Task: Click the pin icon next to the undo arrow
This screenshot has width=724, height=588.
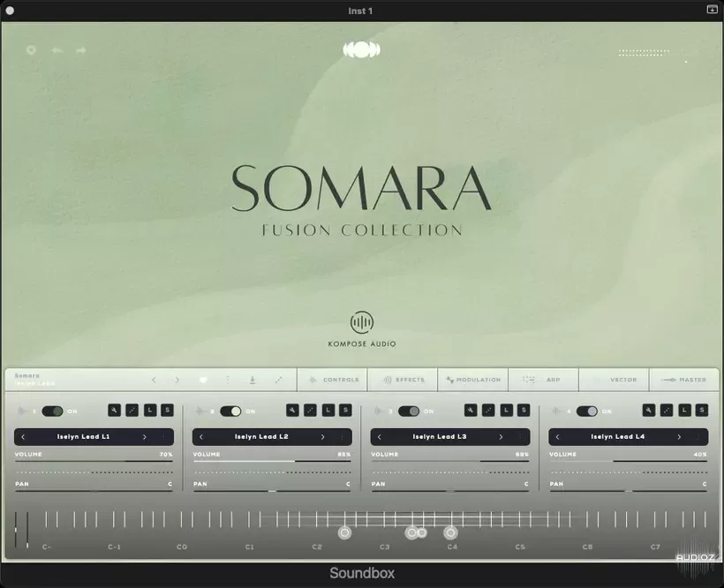Action: (31, 50)
